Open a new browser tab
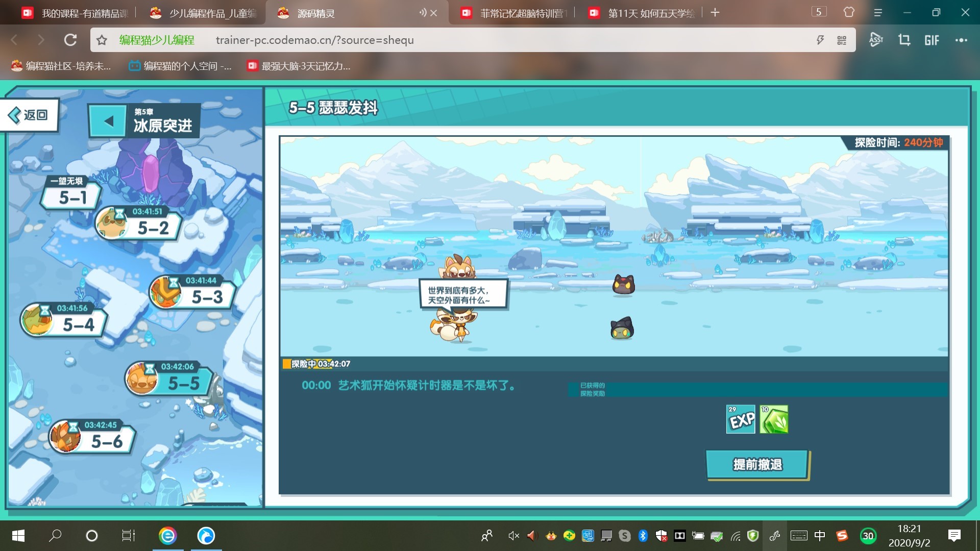980x551 pixels. 715,12
